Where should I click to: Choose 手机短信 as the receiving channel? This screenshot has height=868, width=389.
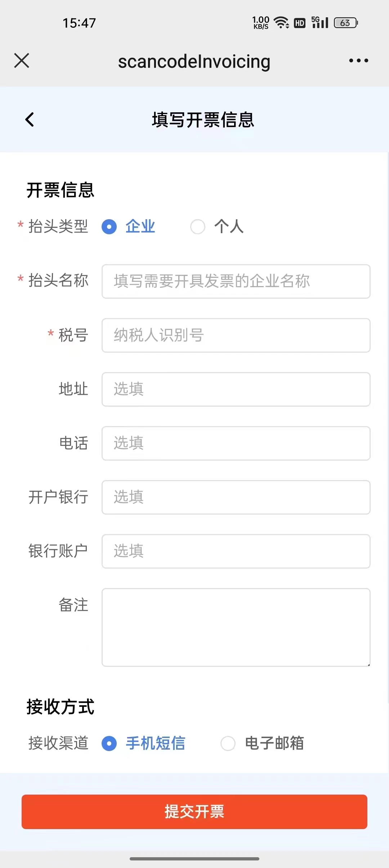[109, 743]
